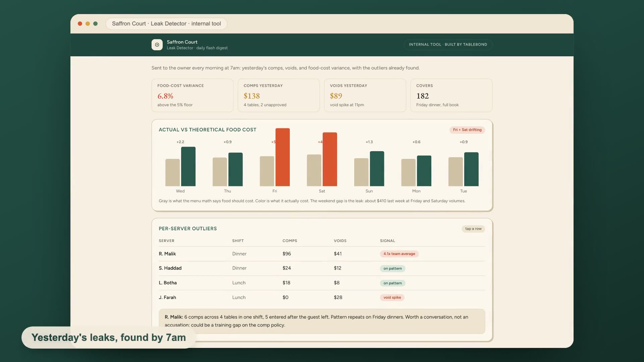Click the 4.1x team average signal tag
Screen dimensions: 644x362
pyautogui.click(x=399, y=254)
